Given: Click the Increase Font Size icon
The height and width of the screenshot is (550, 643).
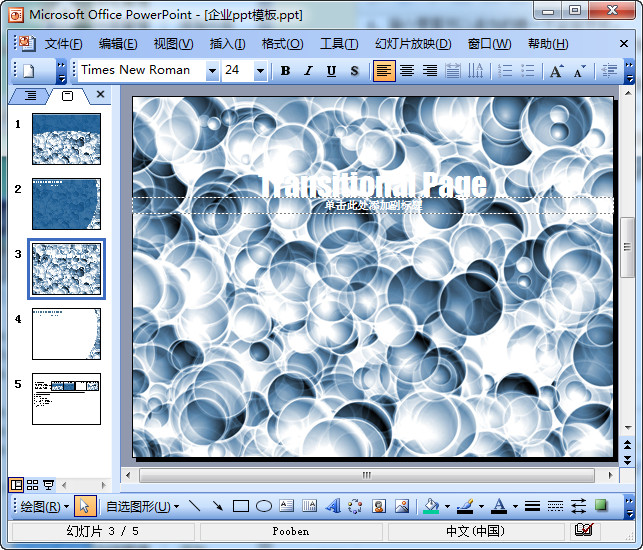Looking at the screenshot, I should pos(557,71).
